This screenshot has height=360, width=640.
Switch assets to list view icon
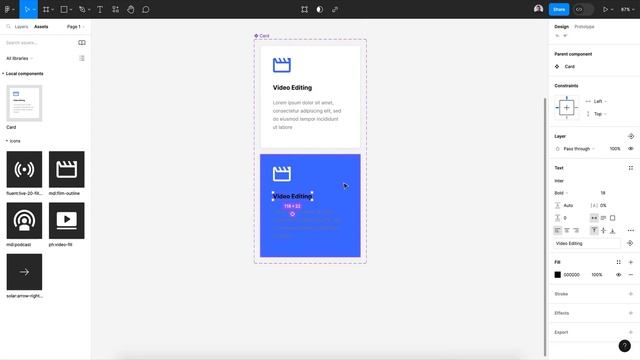(82, 58)
